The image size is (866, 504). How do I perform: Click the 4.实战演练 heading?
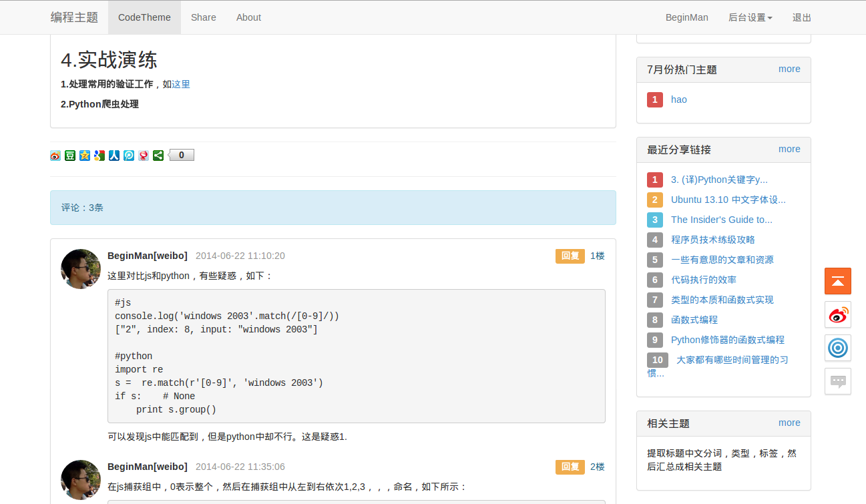pos(110,60)
